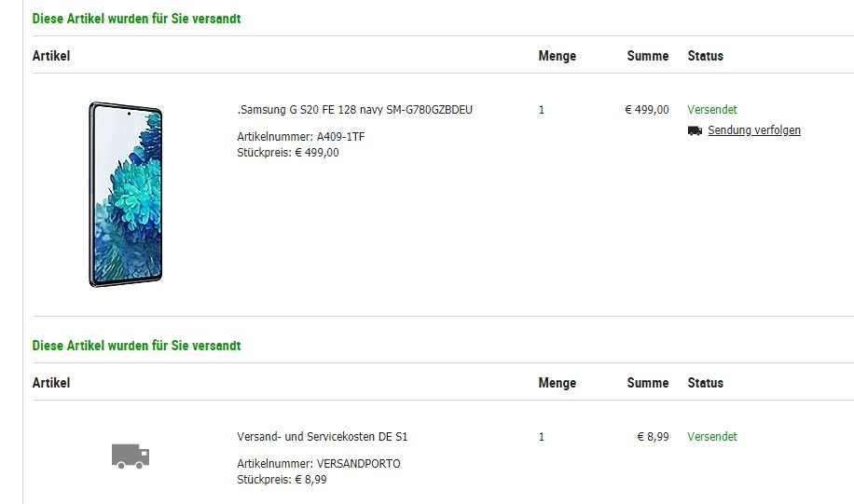Click the first Summe column header

click(x=648, y=56)
